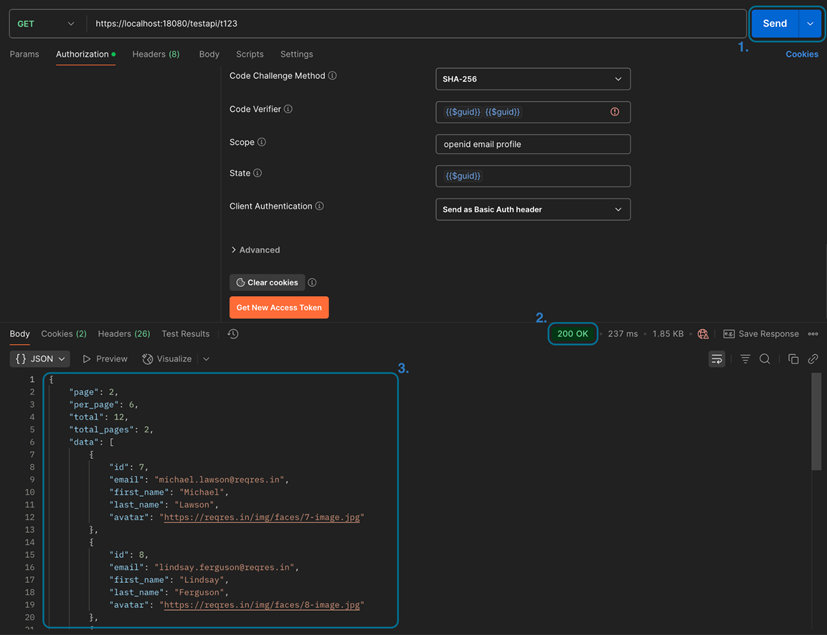Expand the Client Authentication dropdown
827x635 pixels.
tap(533, 210)
